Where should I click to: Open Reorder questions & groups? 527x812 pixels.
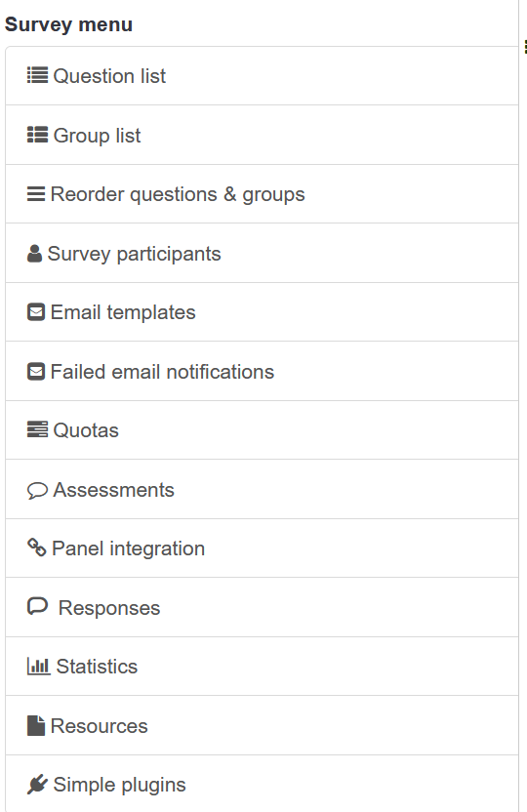(x=262, y=194)
